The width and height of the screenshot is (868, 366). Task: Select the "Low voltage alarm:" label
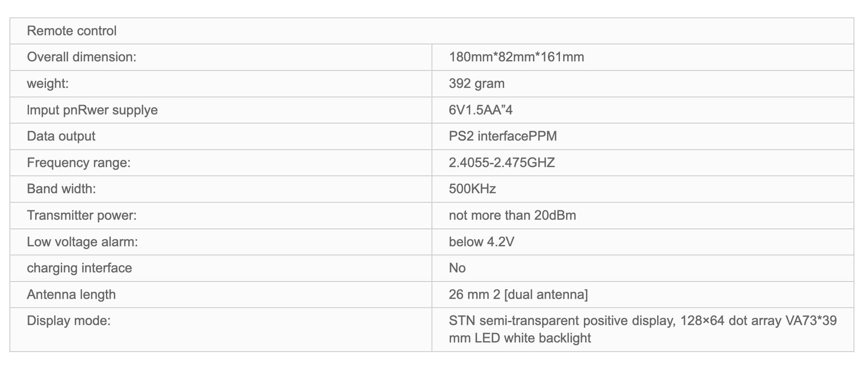[82, 242]
